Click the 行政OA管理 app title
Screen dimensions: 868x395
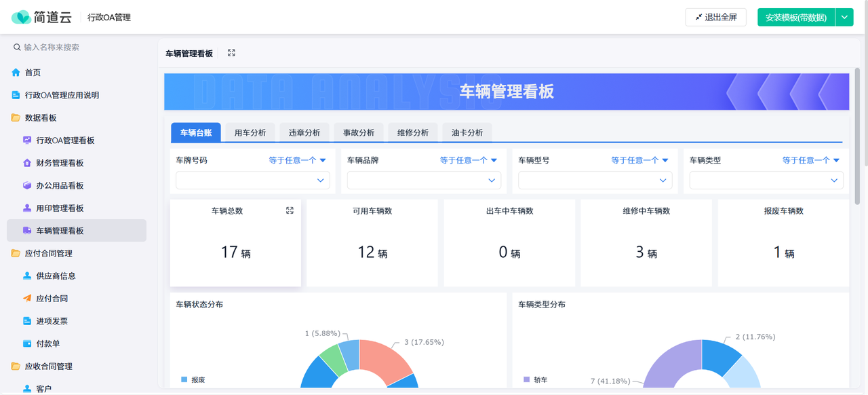pos(109,18)
